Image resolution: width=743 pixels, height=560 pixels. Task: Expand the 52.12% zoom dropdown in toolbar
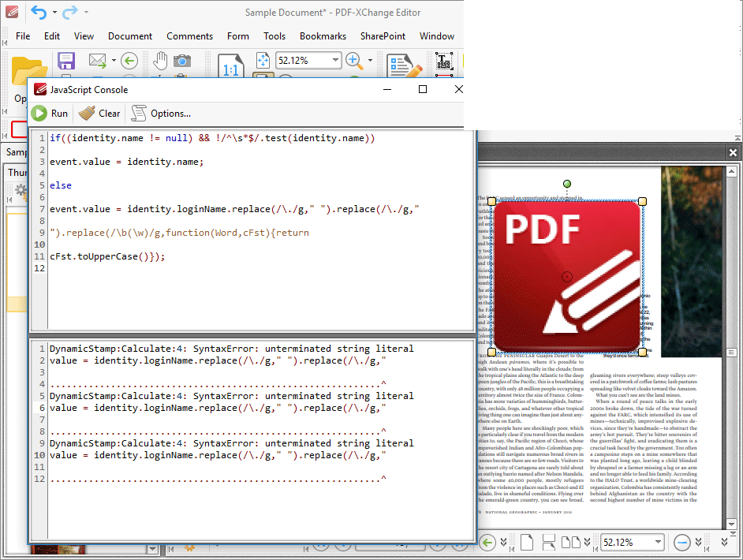pos(335,60)
